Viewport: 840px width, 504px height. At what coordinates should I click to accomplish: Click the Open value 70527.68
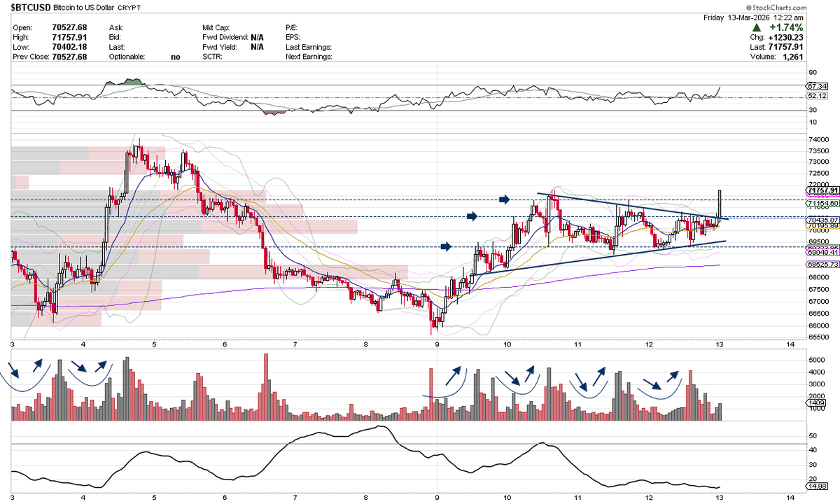pos(69,27)
